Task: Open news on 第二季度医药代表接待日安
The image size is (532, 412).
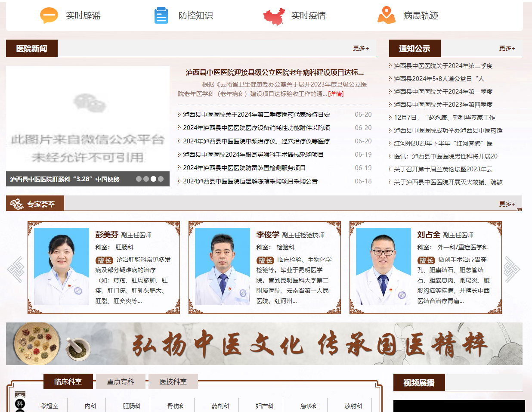Action: click(257, 115)
